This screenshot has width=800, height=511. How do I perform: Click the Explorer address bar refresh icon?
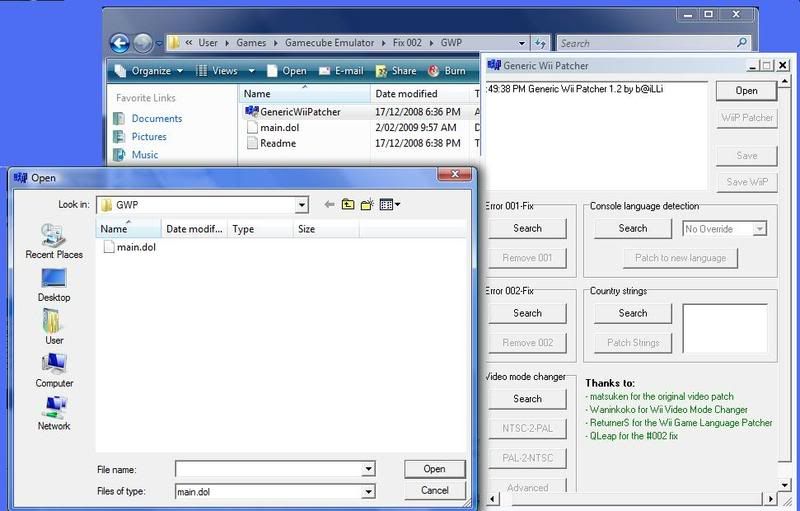pos(540,43)
